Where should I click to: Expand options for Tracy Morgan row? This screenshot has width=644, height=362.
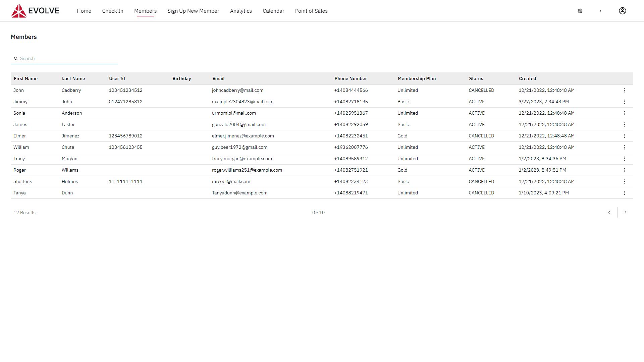coord(624,159)
